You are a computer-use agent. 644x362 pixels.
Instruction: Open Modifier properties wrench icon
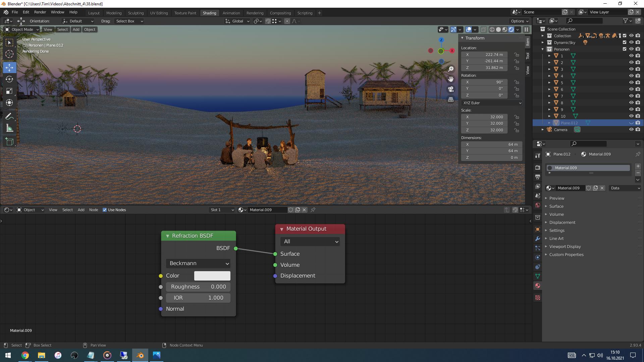[x=538, y=239]
